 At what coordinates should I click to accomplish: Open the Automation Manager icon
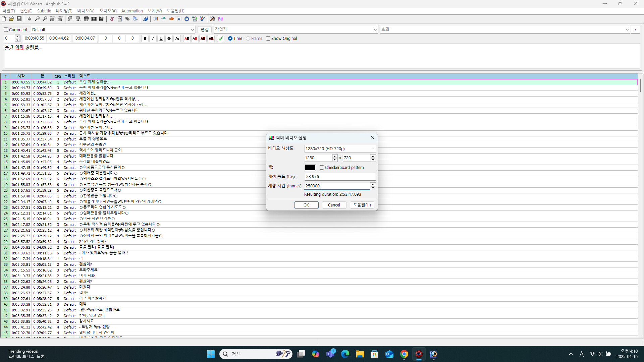coord(146,19)
